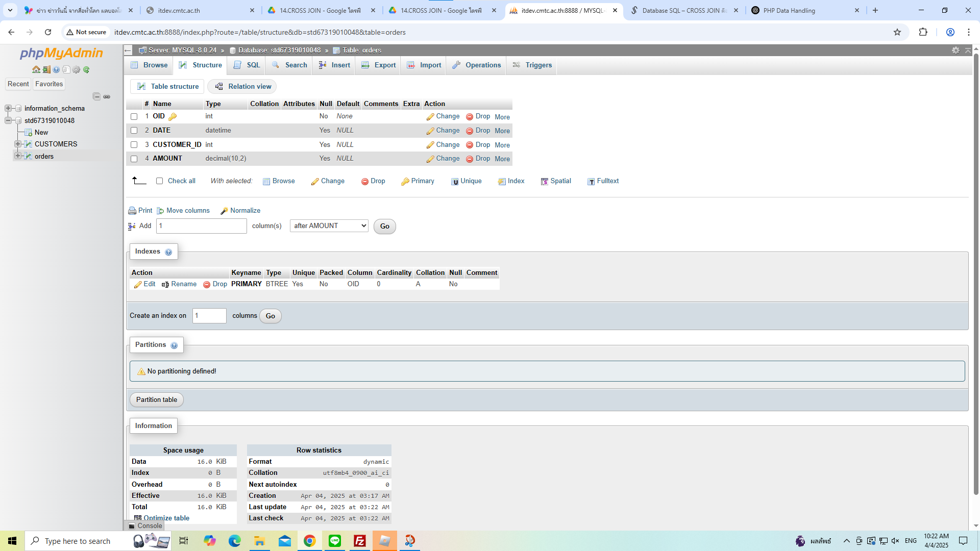Screen dimensions: 980x551
Task: Click the page settings gear icon at top right
Action: pyautogui.click(x=955, y=50)
